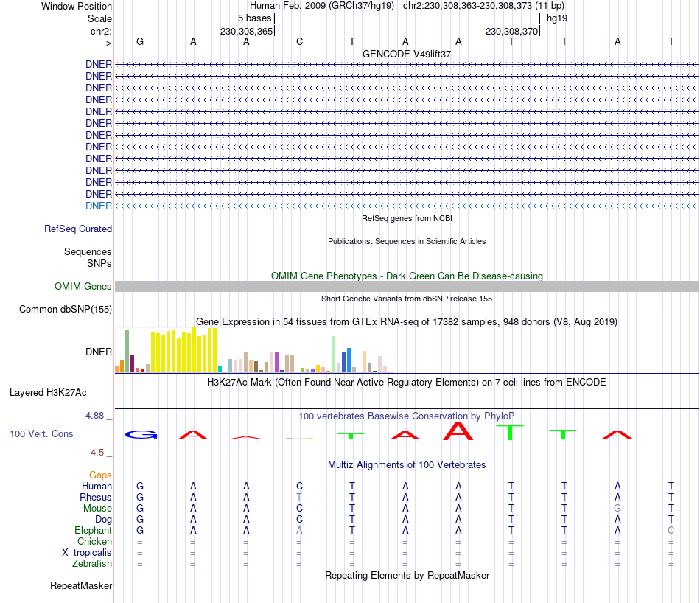Select the light-blue DNER transcript label
700x603 pixels.
coord(99,206)
